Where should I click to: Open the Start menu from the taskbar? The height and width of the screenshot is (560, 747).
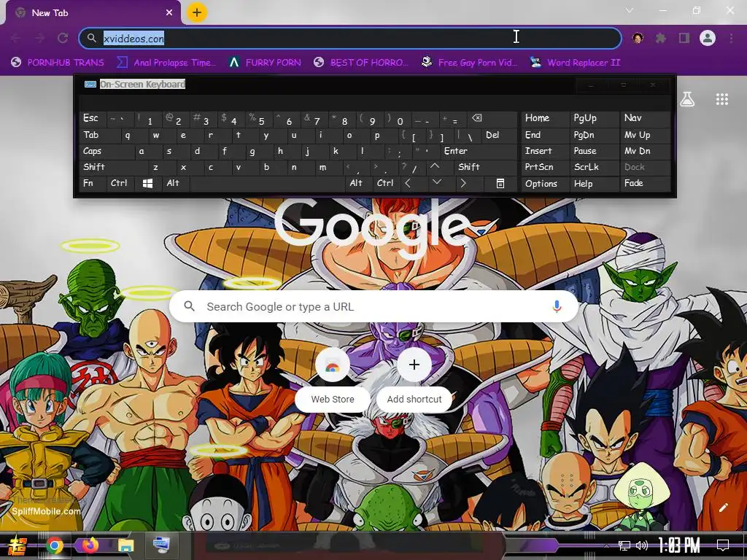tap(18, 545)
